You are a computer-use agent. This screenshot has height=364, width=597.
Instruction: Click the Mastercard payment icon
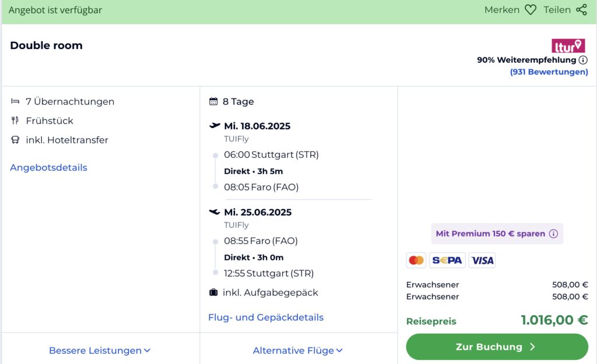416,260
